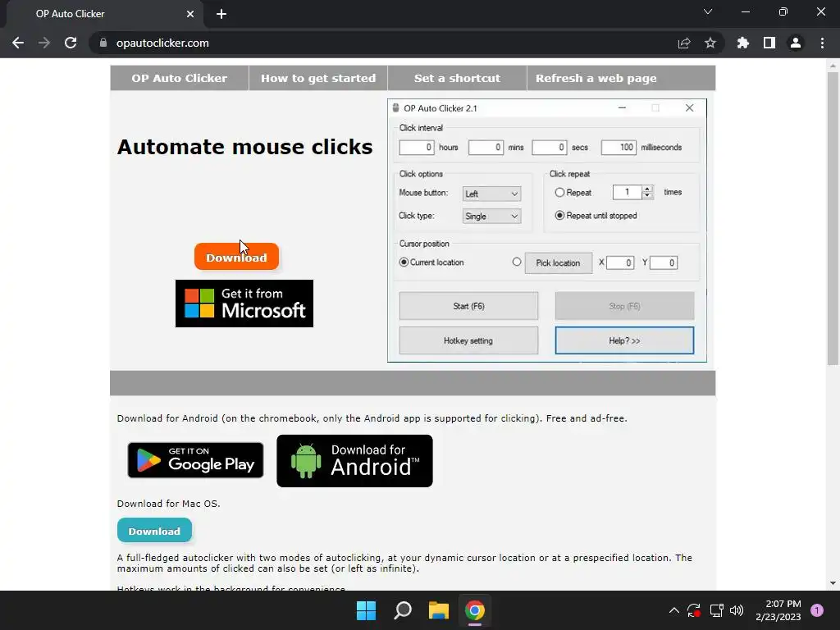Screen dimensions: 840x630
Task: Click the milliseconds field showing 100
Action: [619, 148]
